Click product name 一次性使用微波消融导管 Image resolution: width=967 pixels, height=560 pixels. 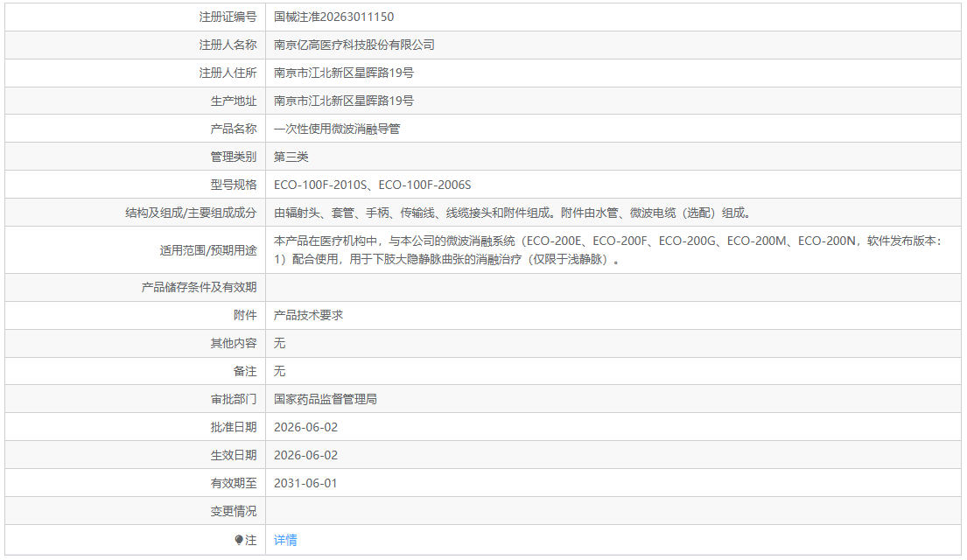337,129
